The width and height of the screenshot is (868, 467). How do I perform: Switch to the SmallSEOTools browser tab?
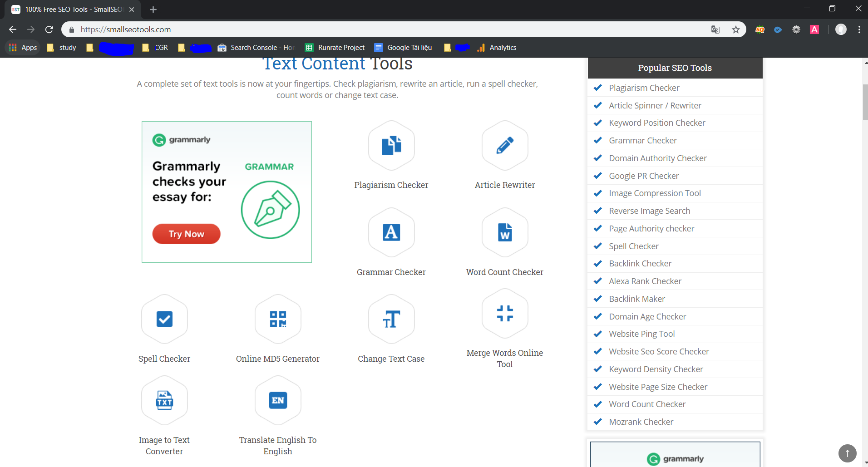[73, 10]
